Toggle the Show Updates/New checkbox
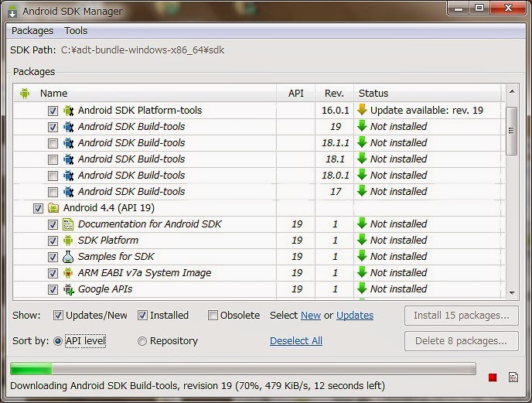The height and width of the screenshot is (403, 532). coord(58,316)
